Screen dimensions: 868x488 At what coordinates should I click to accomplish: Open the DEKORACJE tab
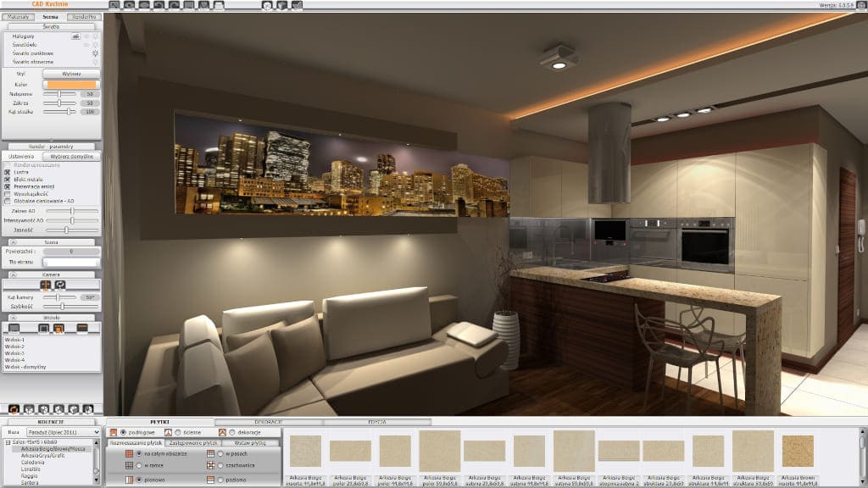[x=269, y=421]
